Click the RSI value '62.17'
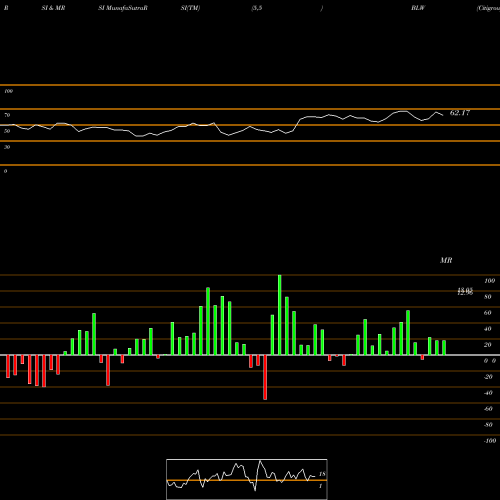Image resolution: width=500 pixels, height=500 pixels. (460, 113)
